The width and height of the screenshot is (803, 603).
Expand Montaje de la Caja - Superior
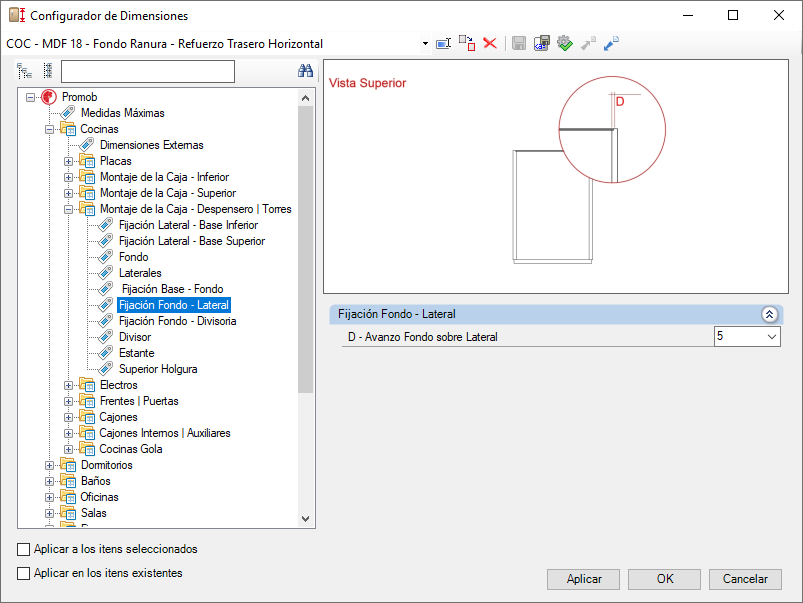pyautogui.click(x=68, y=193)
